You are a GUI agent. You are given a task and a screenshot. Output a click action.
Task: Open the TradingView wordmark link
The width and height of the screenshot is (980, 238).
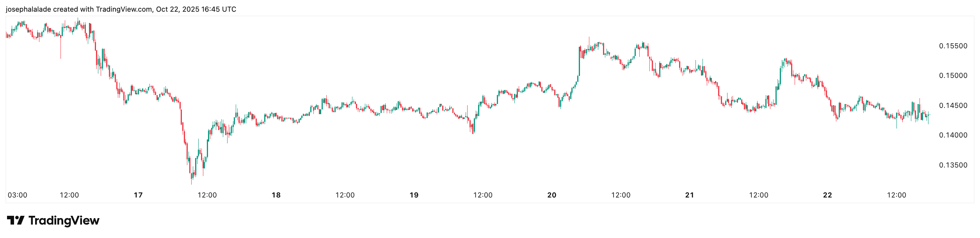tap(64, 220)
